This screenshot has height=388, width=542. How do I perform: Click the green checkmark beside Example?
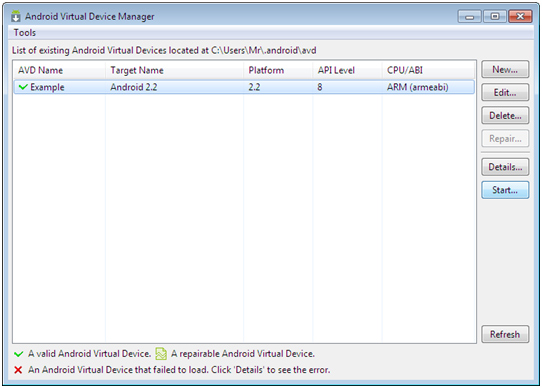[x=23, y=87]
